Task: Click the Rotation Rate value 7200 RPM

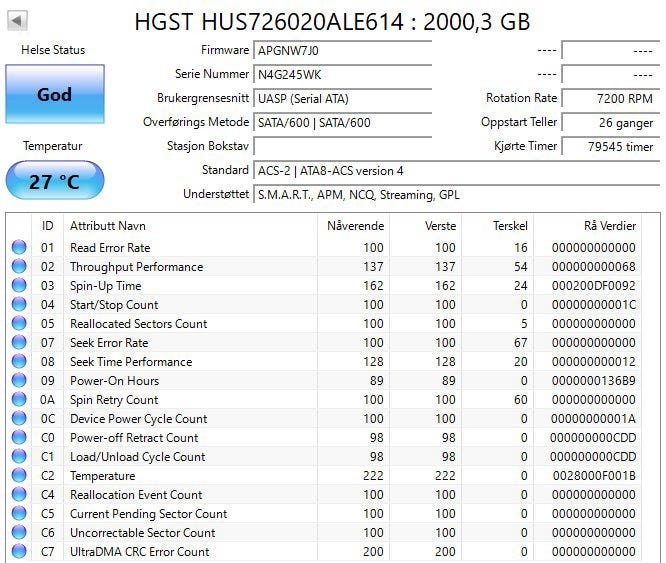Action: pos(611,99)
